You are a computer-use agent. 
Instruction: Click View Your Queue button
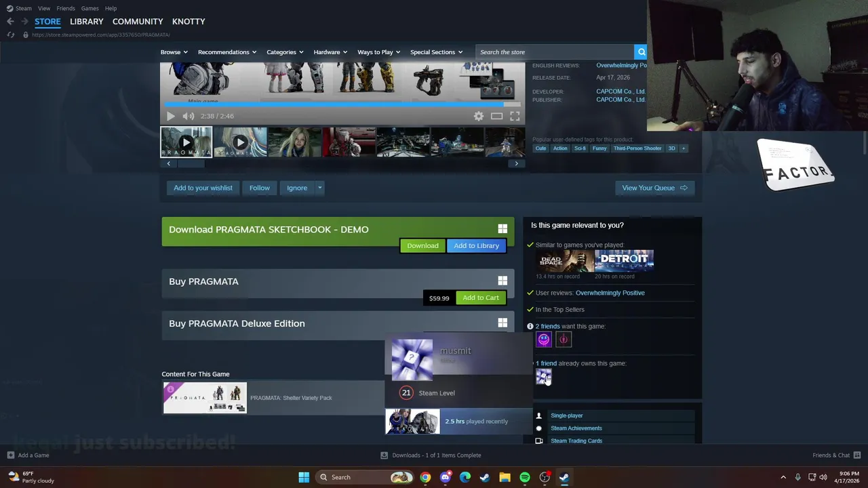[654, 188]
